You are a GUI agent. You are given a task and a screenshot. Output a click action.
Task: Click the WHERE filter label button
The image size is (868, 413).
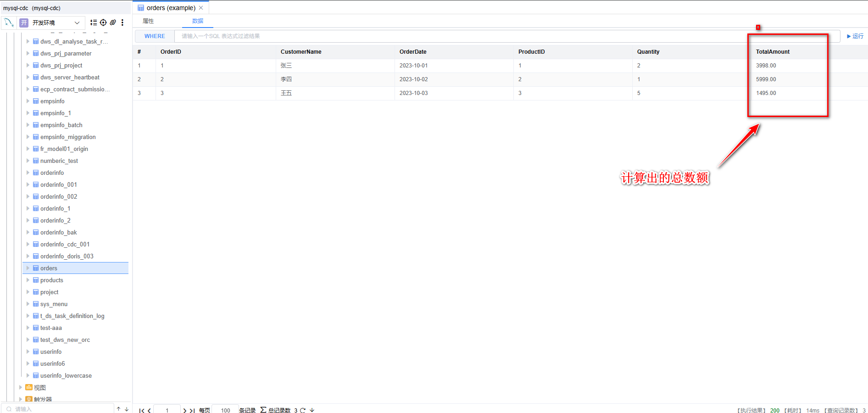(x=155, y=36)
